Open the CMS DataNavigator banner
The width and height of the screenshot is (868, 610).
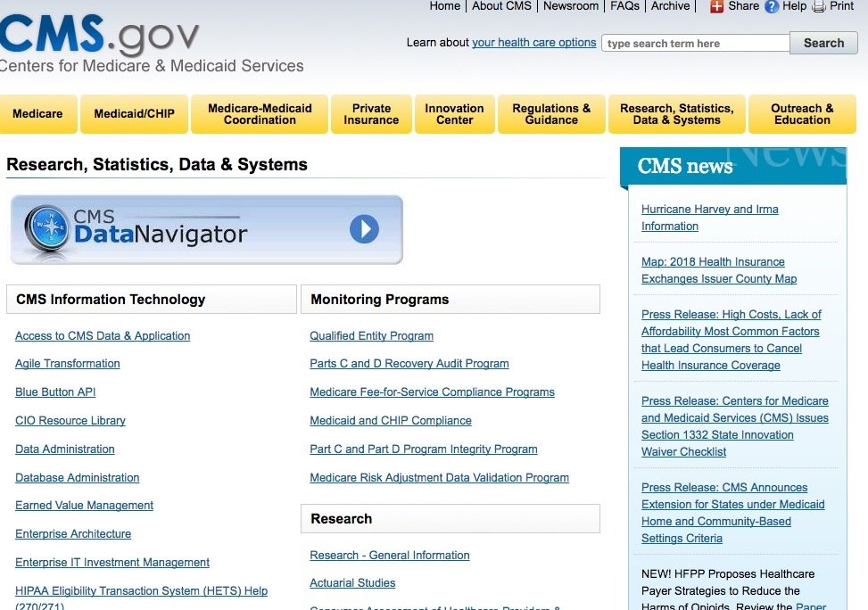coord(206,229)
